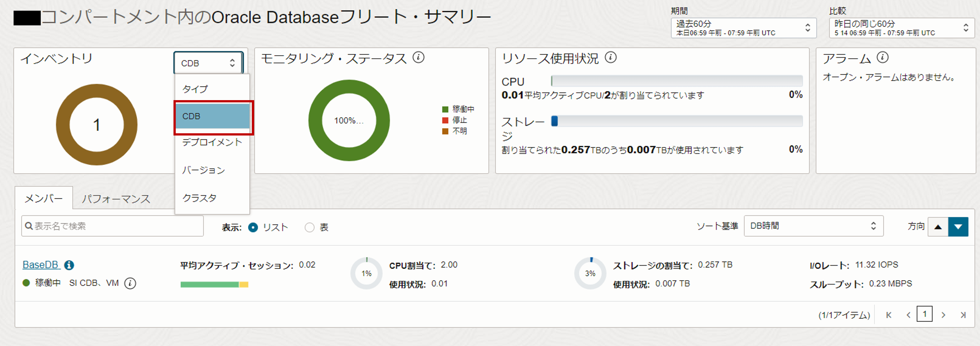
Task: Switch to the パフォーマンス tab
Action: pyautogui.click(x=116, y=198)
